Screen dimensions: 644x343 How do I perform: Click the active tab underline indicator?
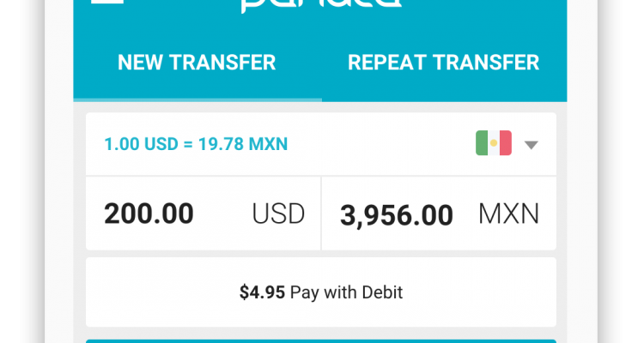click(x=197, y=99)
